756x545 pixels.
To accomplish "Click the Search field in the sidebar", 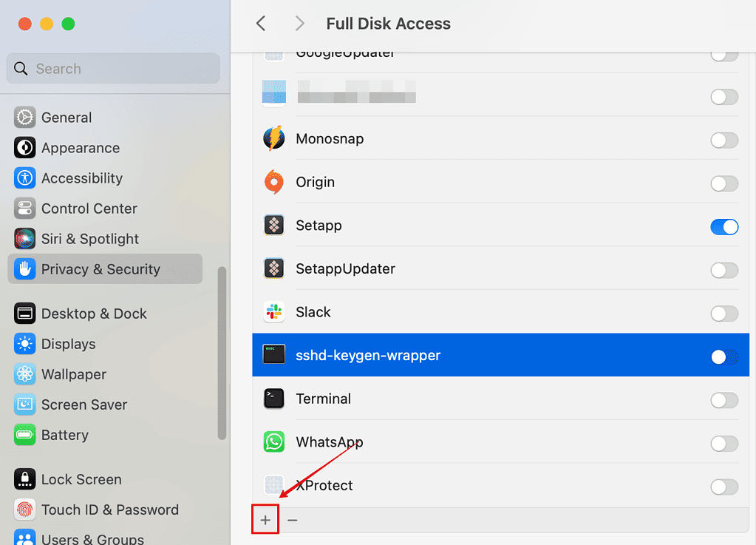I will (x=112, y=68).
